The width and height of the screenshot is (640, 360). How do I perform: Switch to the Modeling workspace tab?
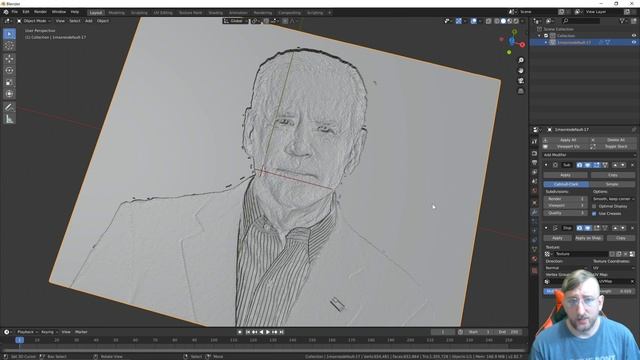(x=116, y=13)
